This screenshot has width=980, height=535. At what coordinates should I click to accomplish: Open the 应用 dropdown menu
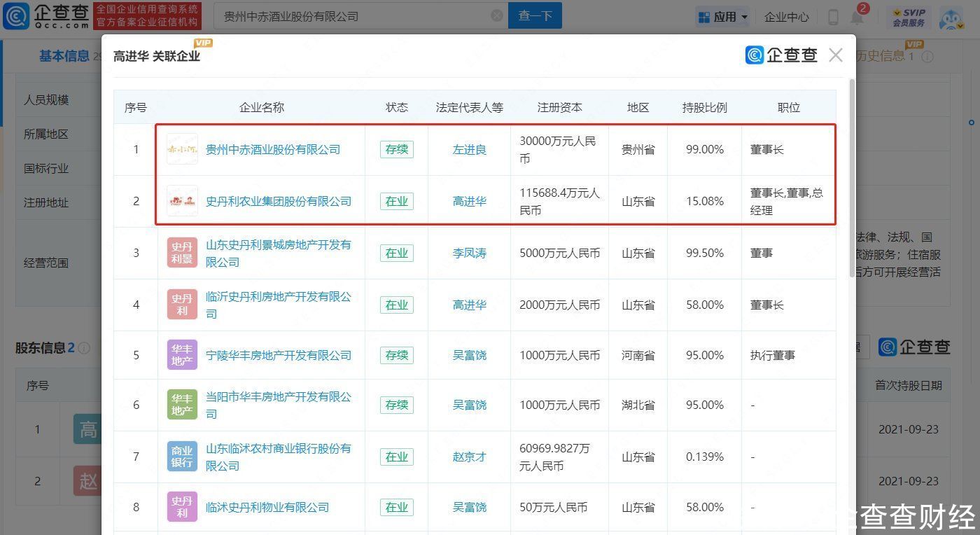[x=723, y=17]
